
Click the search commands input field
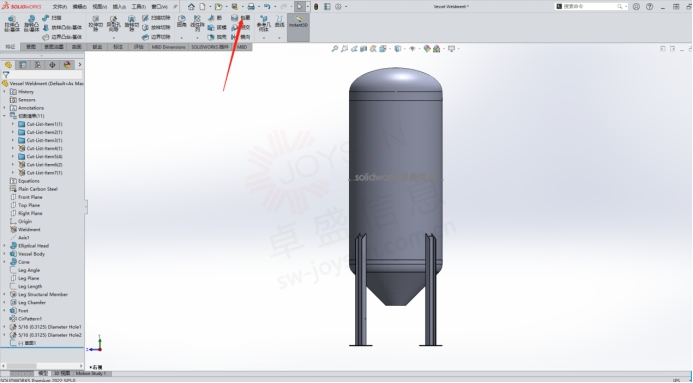pos(591,7)
